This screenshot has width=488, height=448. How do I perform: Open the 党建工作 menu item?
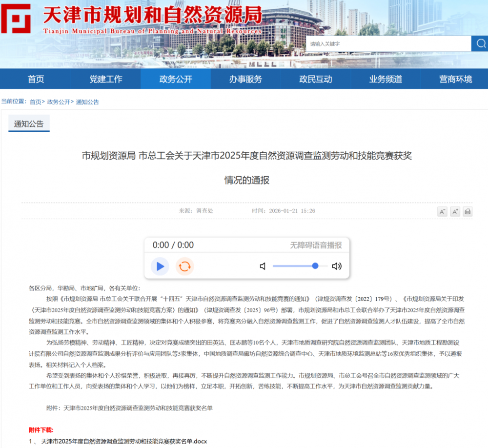pos(105,79)
